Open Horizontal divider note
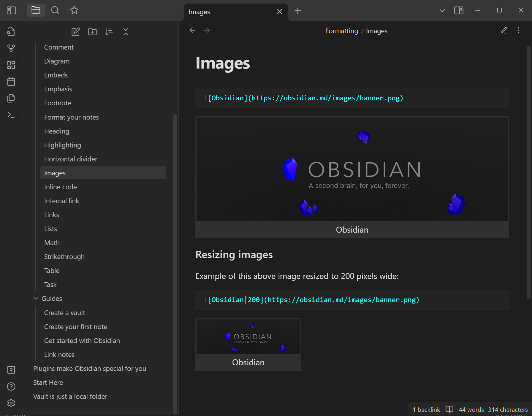Screen dimensions: 532x416 (x=103, y=159)
